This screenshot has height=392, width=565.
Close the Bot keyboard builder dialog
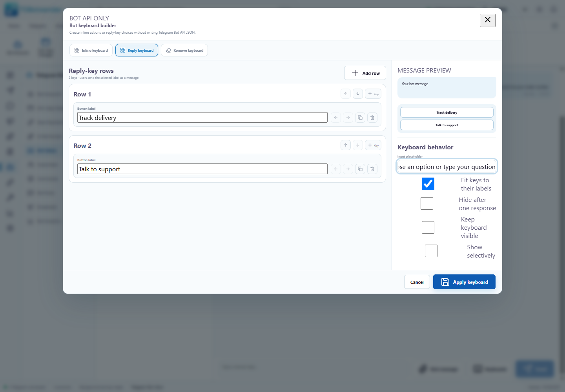pos(488,20)
